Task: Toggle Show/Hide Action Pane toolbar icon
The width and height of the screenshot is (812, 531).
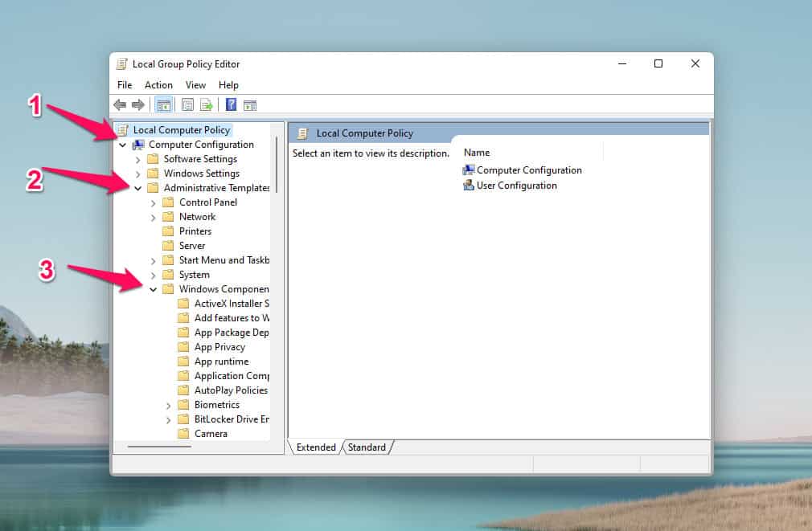Action: point(250,105)
